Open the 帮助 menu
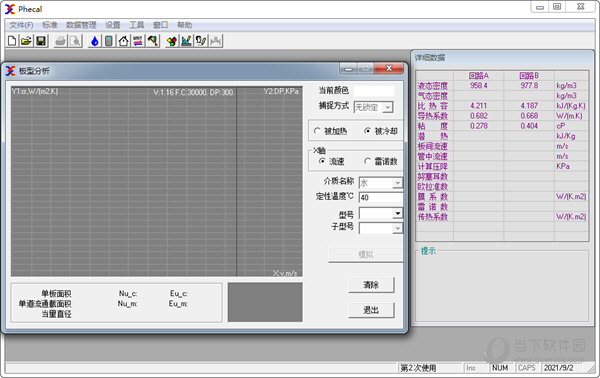Image resolution: width=600 pixels, height=378 pixels. (184, 25)
